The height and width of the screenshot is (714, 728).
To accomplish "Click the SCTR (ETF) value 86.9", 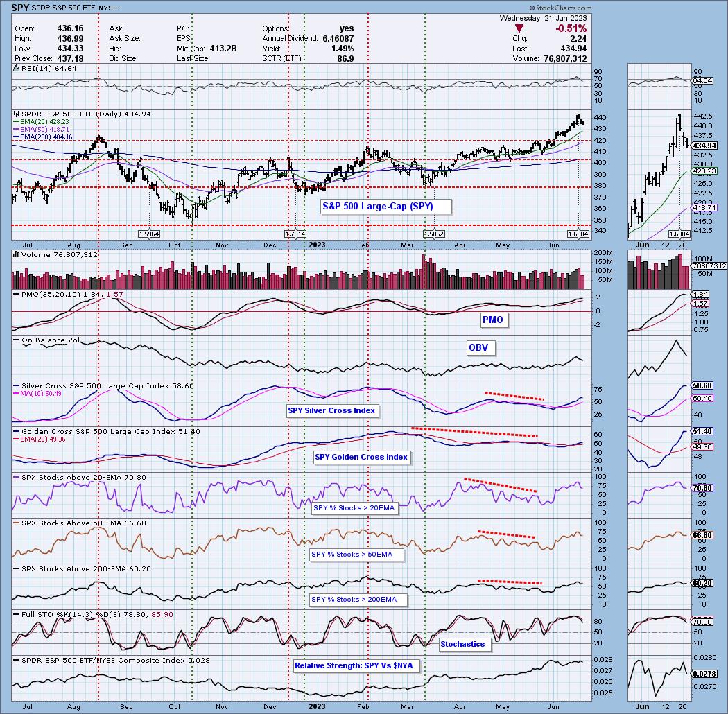I will coord(345,59).
